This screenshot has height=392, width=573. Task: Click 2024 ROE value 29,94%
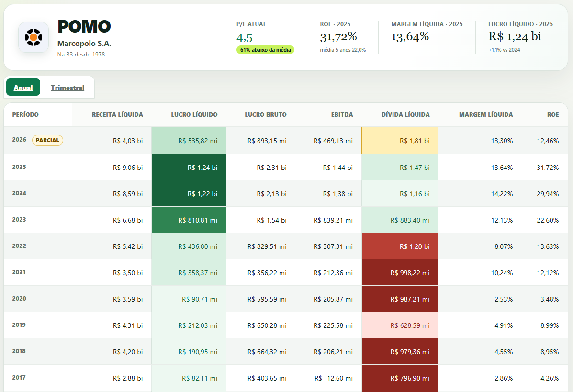[x=548, y=194]
